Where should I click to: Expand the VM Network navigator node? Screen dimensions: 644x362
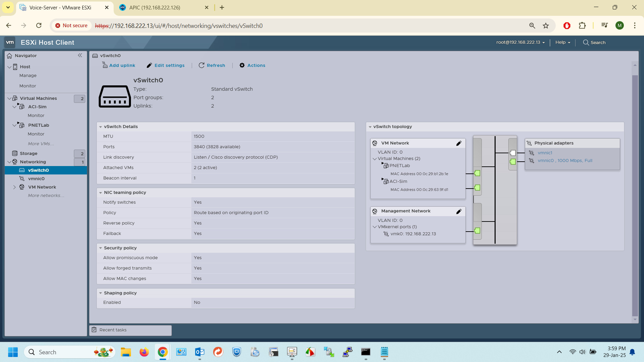tap(14, 187)
